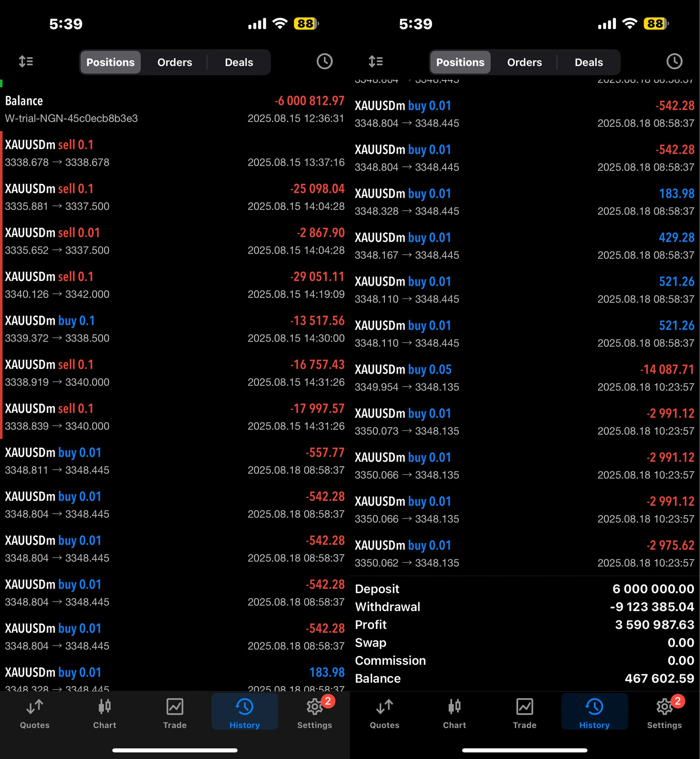Switch to the Orders tab on right screen
Screen dimensions: 700x759
tap(525, 62)
